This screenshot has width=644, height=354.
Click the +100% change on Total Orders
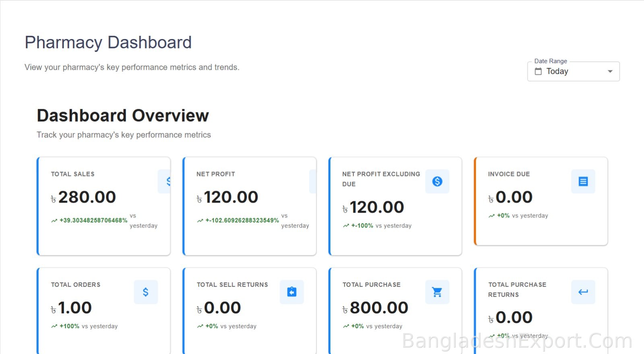point(69,326)
